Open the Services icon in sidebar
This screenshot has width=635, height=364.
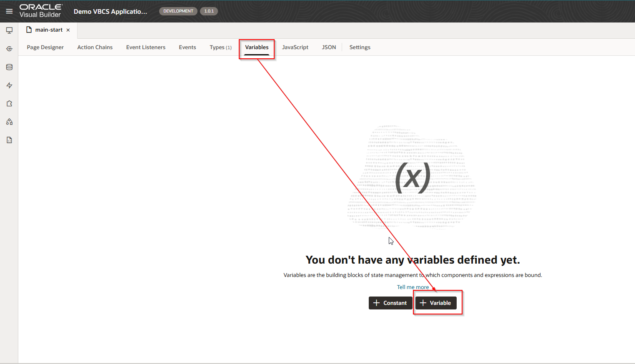click(9, 49)
